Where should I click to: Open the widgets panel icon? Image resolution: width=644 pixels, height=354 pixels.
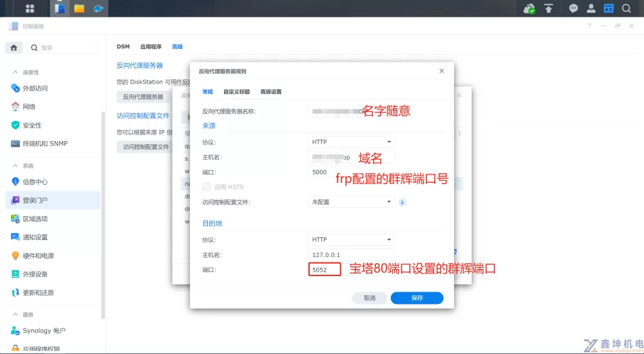coord(609,8)
